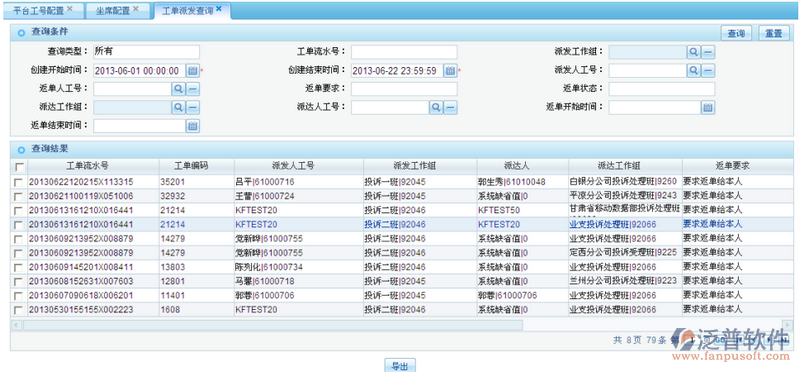The height and width of the screenshot is (372, 800).
Task: Open calendar picker for 返单开始时间
Action: pos(707,107)
